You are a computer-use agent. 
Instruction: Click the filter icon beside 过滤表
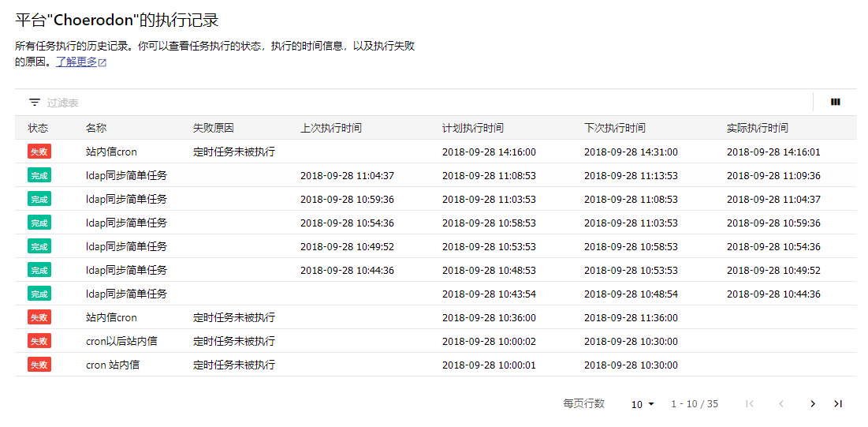click(x=35, y=102)
